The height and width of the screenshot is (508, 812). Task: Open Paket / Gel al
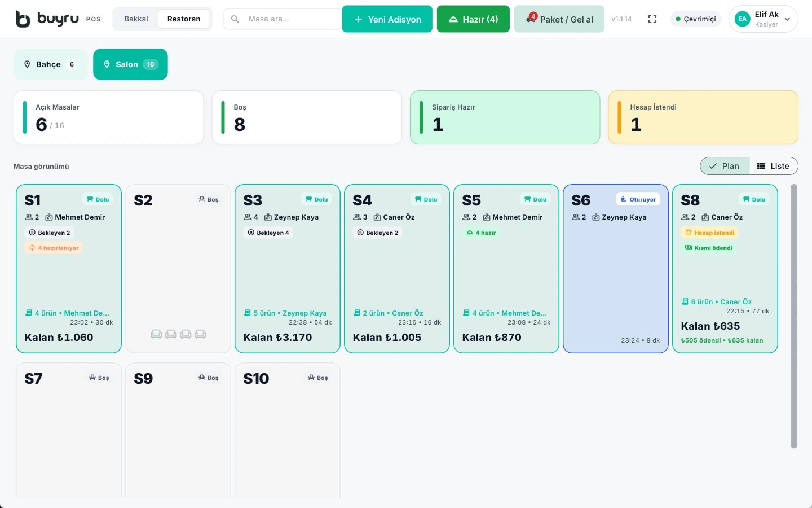pos(559,19)
